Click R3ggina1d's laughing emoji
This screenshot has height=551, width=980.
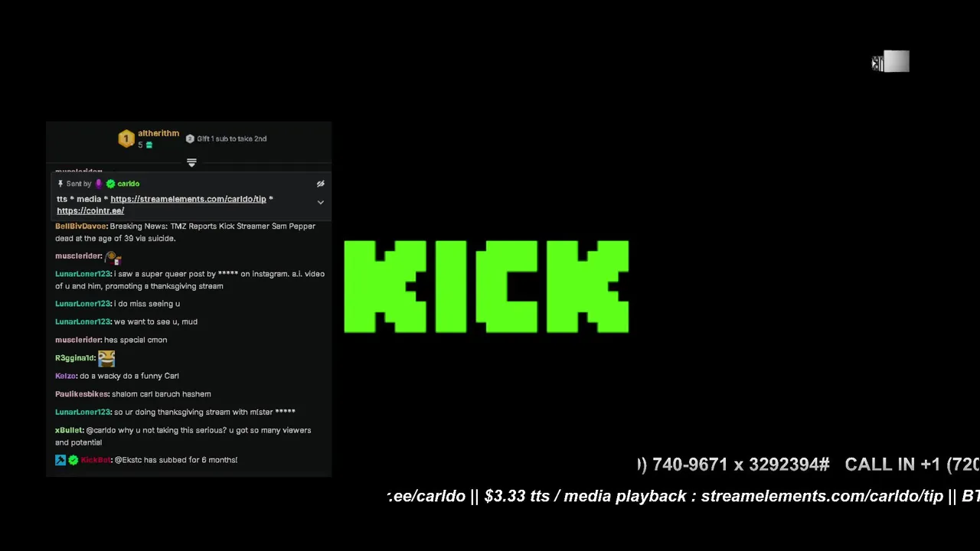pyautogui.click(x=106, y=357)
